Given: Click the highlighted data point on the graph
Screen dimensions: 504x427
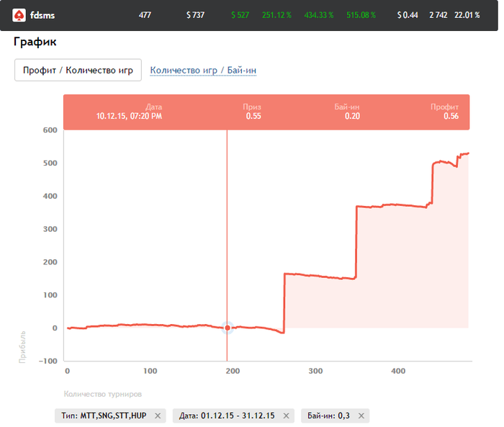Looking at the screenshot, I should 228,328.
